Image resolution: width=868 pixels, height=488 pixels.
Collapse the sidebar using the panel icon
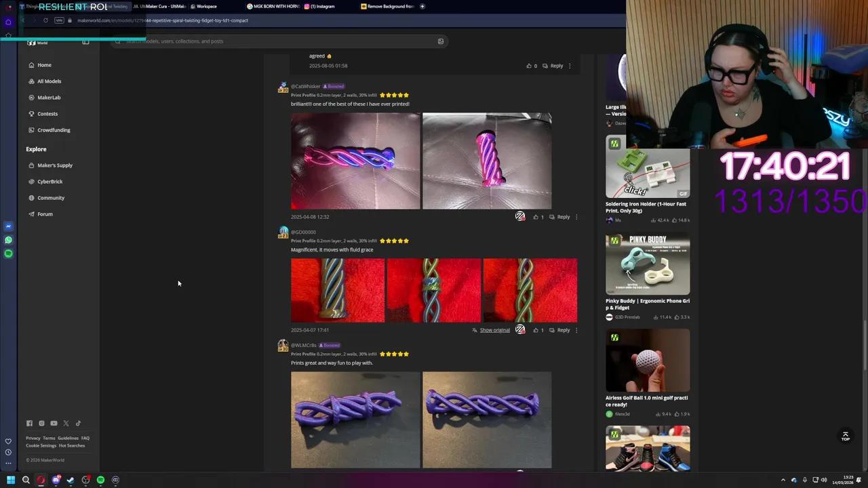pos(86,42)
